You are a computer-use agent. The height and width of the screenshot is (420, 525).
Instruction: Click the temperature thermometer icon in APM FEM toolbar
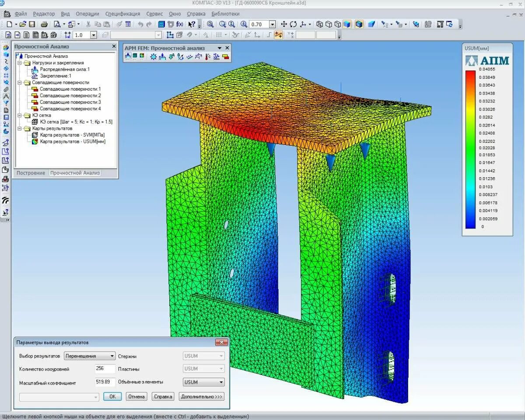click(208, 56)
